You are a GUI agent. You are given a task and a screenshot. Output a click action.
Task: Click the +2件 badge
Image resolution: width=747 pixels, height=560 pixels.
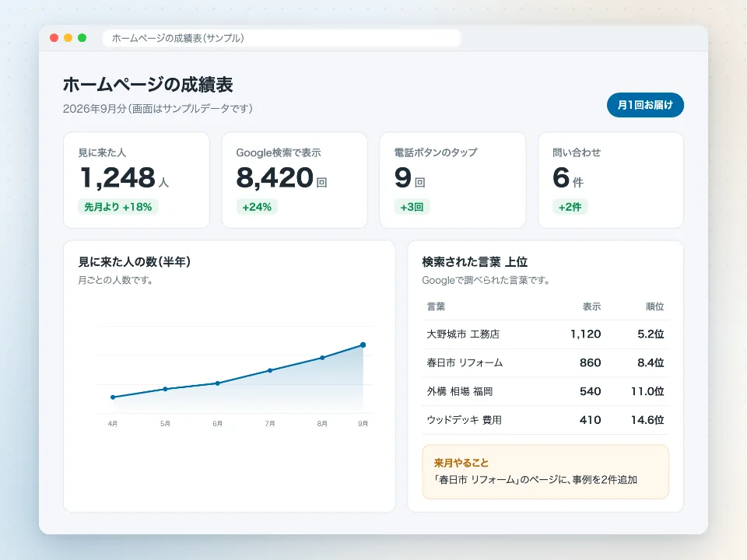[x=570, y=207]
